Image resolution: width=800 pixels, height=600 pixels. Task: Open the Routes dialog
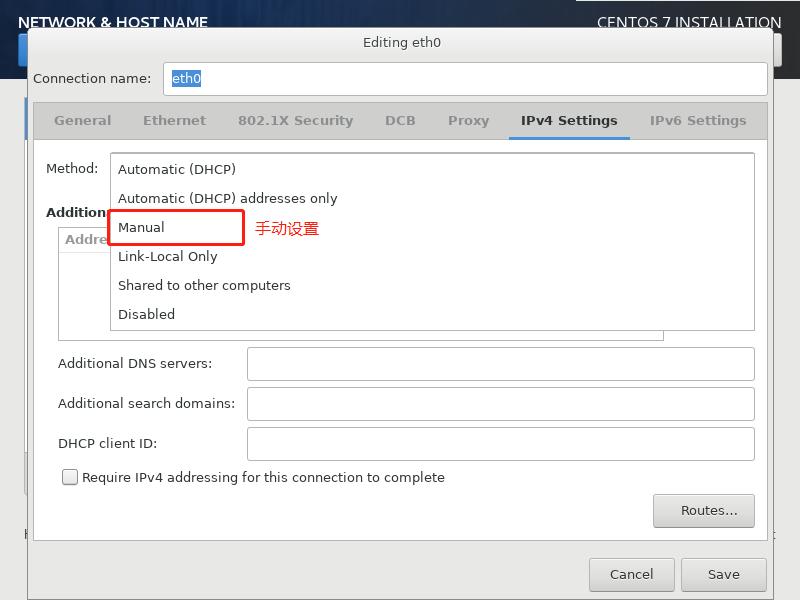click(704, 510)
